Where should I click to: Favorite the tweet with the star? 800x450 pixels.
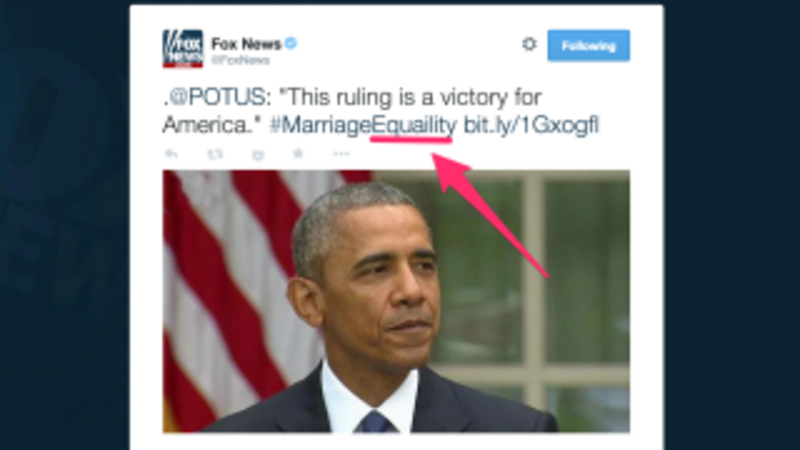[298, 153]
